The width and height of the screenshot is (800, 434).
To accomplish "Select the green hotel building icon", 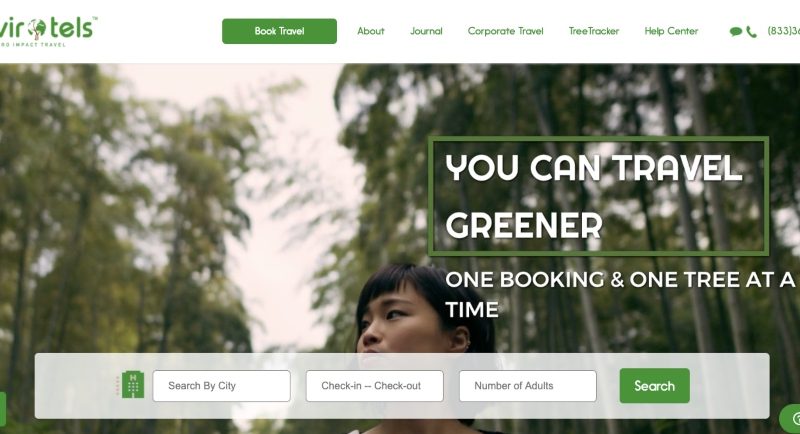I will 133,385.
